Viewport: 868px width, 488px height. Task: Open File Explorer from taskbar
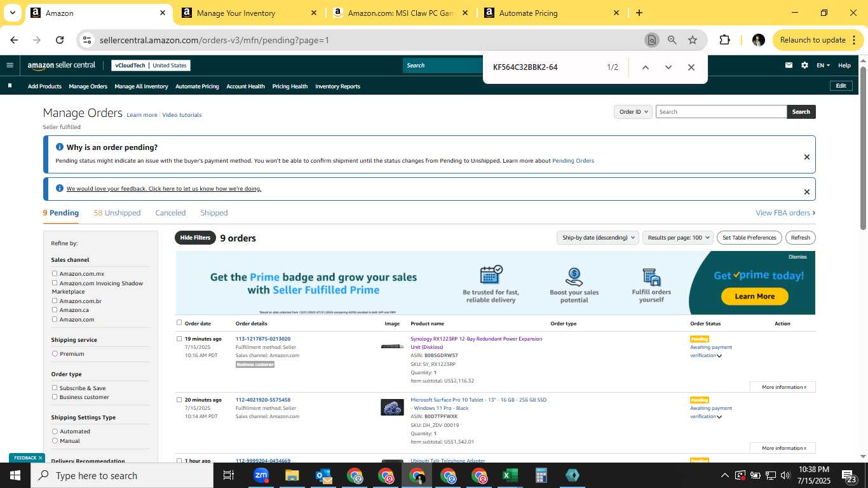point(292,475)
